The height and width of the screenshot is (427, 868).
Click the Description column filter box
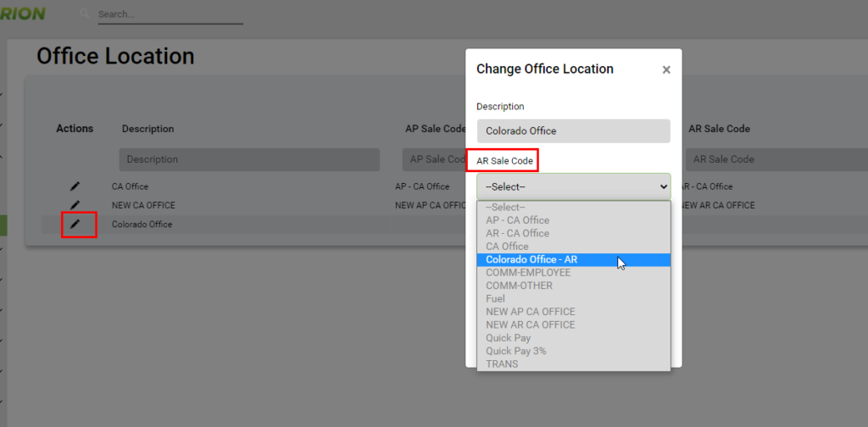coord(249,159)
